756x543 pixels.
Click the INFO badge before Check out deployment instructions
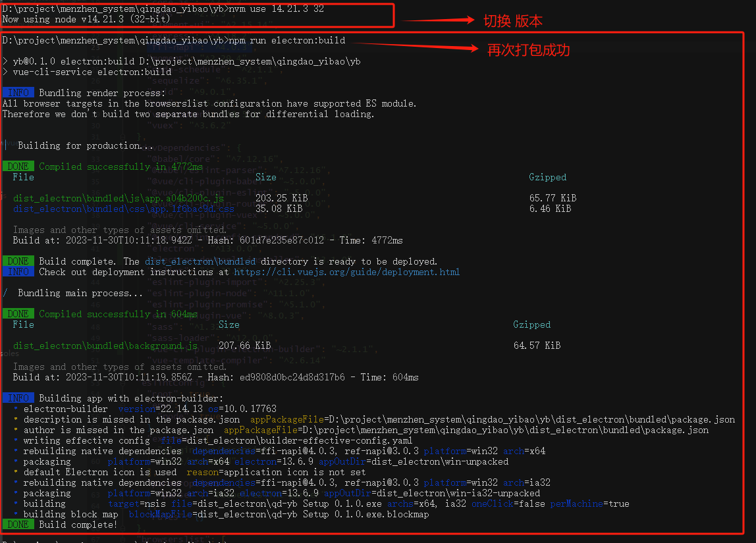pyautogui.click(x=18, y=271)
